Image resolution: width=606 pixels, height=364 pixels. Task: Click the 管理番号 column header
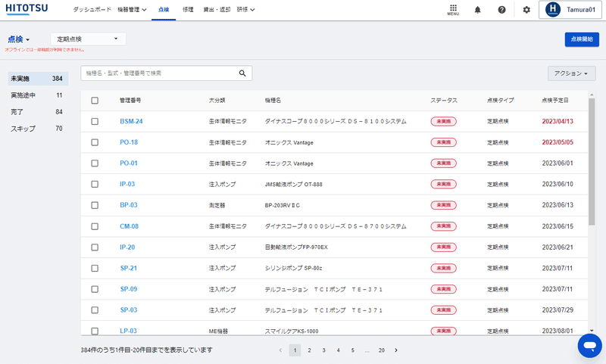[130, 101]
